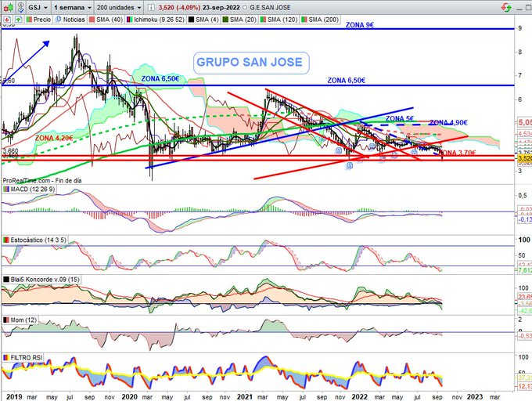The image size is (532, 401).
Task: Open SMA (20) indicator settings
Action: tap(239, 20)
